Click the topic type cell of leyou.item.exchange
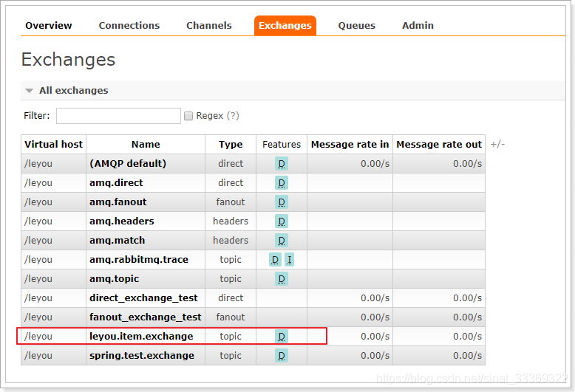The width and height of the screenshot is (575, 392). coord(231,337)
